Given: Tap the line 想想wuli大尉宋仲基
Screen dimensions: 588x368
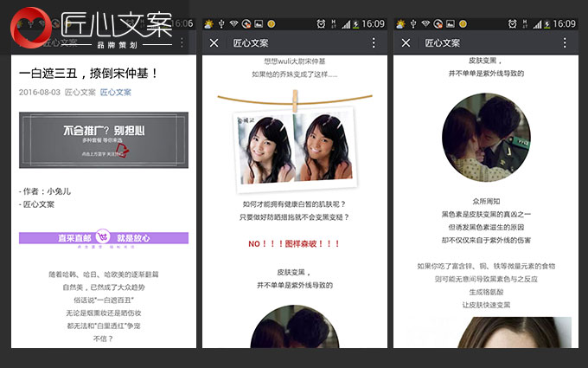Looking at the screenshot, I should [x=295, y=61].
